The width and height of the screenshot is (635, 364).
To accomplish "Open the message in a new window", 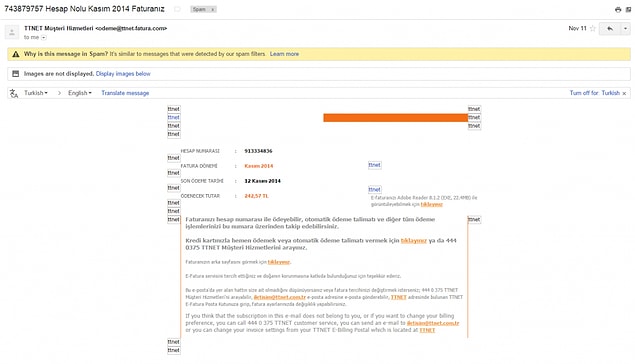I will click(x=629, y=10).
